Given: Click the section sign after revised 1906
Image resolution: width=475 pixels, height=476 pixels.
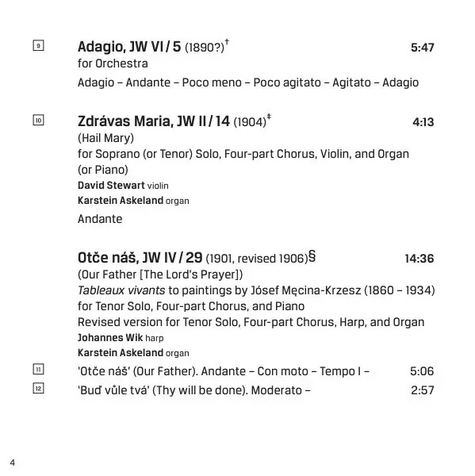Looking at the screenshot, I should 312,256.
